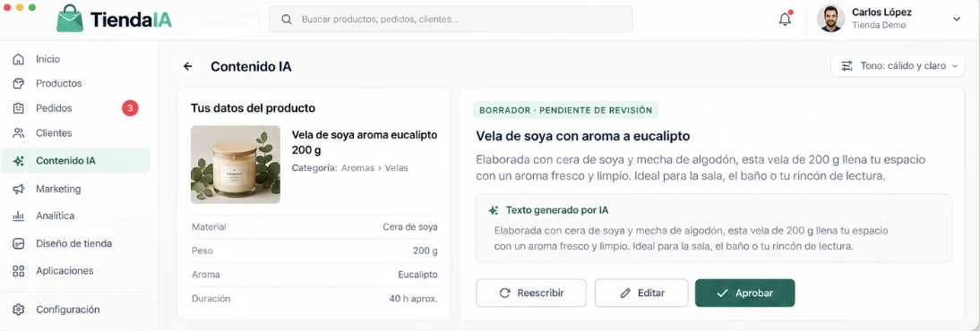
Task: Click the Tienda Demo label
Action: pos(879,26)
